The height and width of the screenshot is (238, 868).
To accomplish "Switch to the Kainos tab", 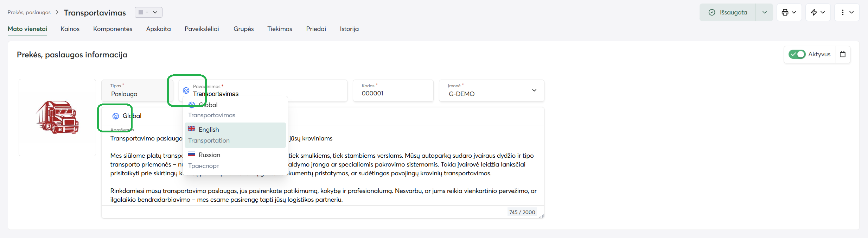I will click(70, 29).
